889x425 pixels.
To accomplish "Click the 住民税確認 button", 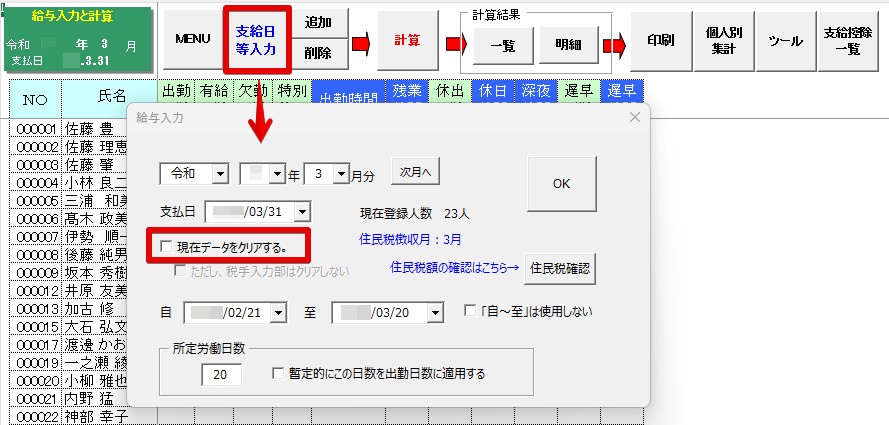I will tap(558, 267).
